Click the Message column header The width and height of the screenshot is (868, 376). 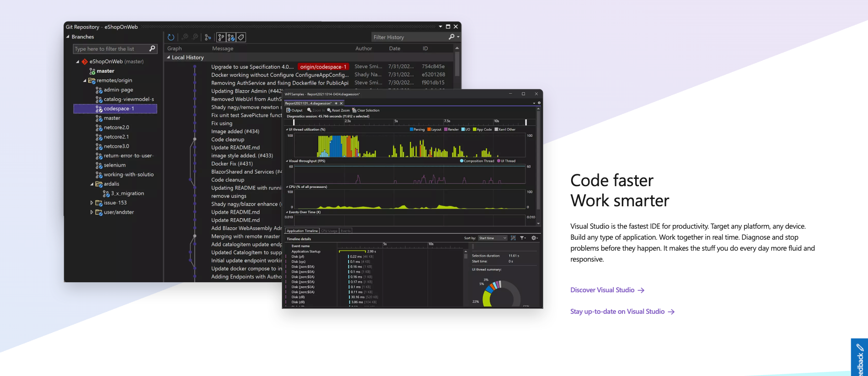(x=223, y=48)
